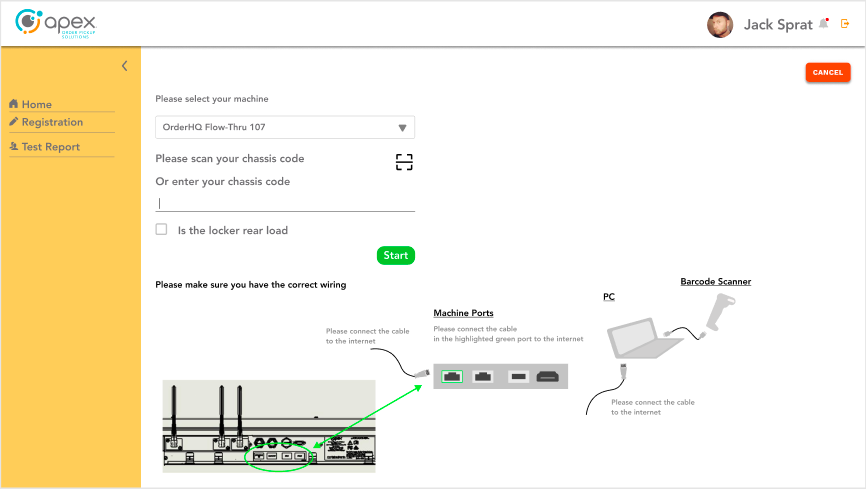Focus the chassis code input field

point(285,203)
